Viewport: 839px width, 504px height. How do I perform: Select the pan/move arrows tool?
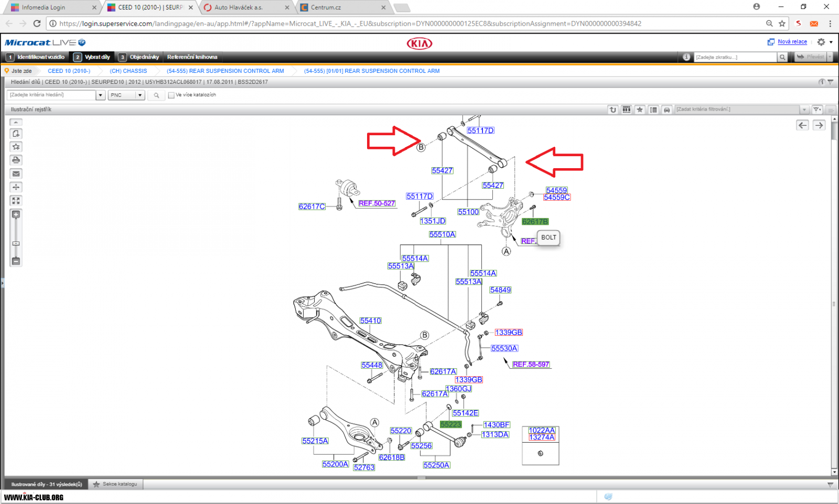16,187
